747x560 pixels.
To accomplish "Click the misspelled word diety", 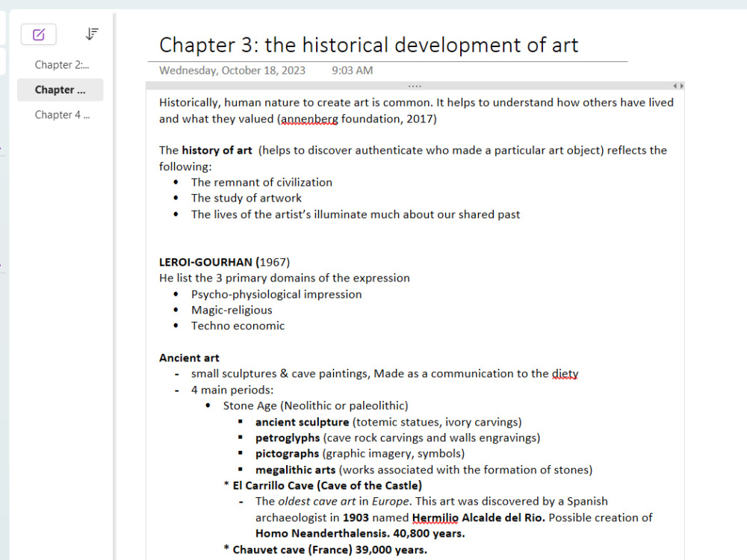I will click(x=565, y=374).
